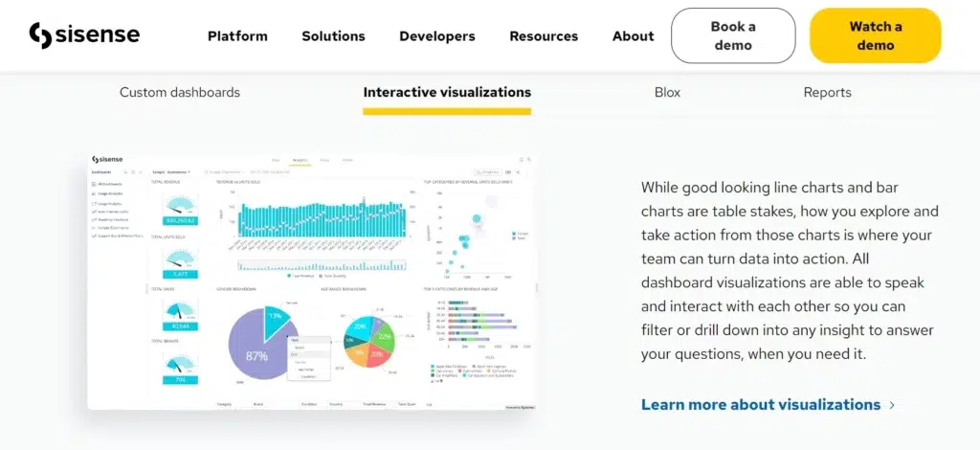Open the Developers menu

pos(436,36)
